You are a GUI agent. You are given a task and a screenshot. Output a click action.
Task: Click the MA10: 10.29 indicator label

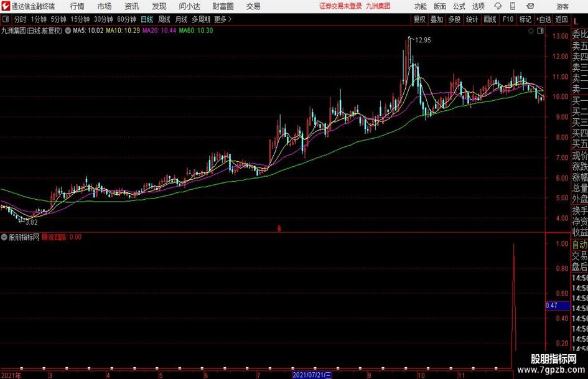pyautogui.click(x=123, y=30)
